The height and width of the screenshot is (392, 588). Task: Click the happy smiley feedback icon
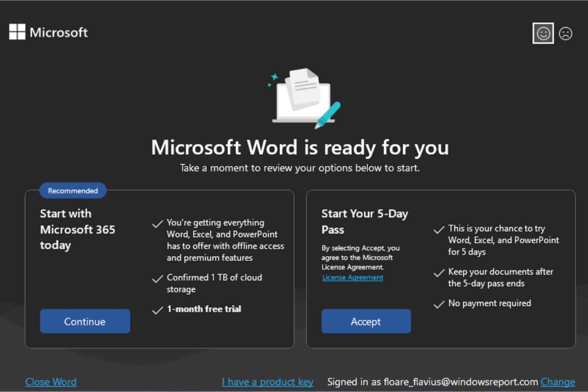pyautogui.click(x=543, y=33)
